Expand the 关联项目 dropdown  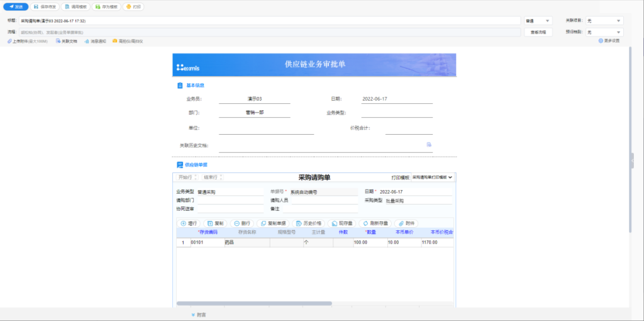[604, 21]
